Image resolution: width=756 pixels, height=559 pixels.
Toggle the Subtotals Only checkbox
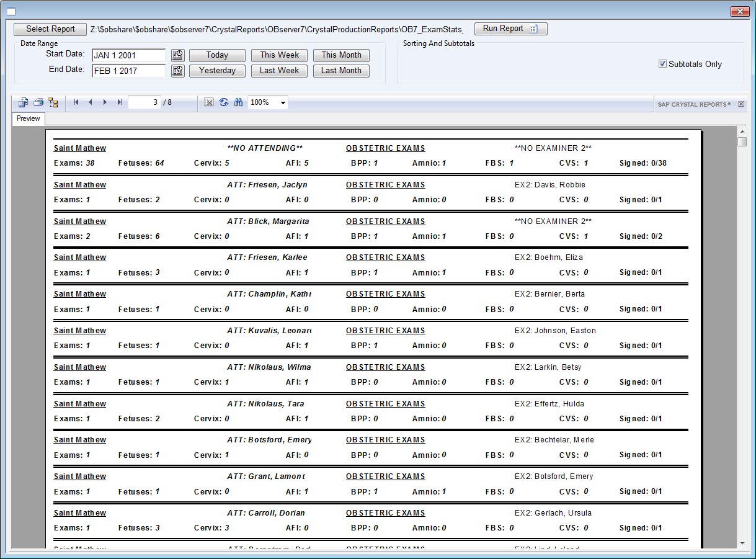662,64
